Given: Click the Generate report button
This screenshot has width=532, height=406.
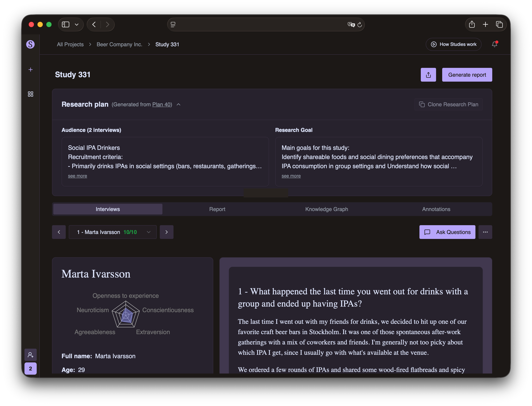Looking at the screenshot, I should 467,75.
